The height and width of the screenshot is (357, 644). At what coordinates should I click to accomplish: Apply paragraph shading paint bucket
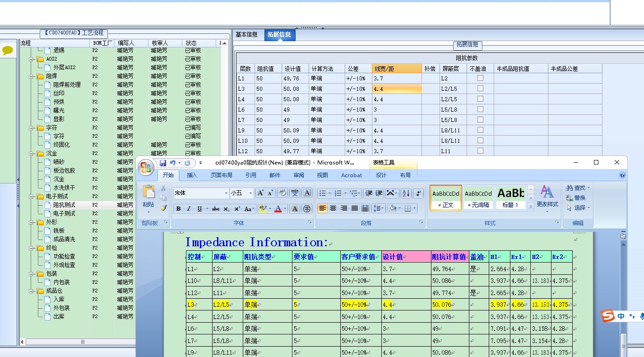(393, 208)
